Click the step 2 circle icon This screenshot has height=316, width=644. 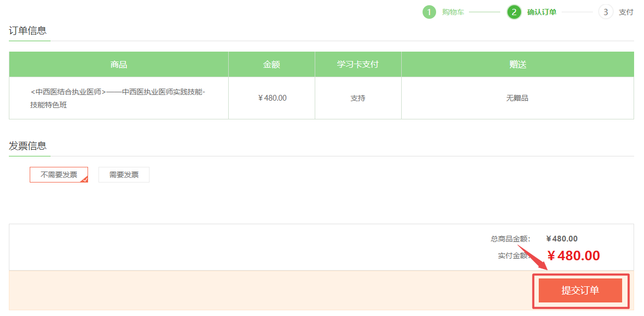tap(514, 12)
